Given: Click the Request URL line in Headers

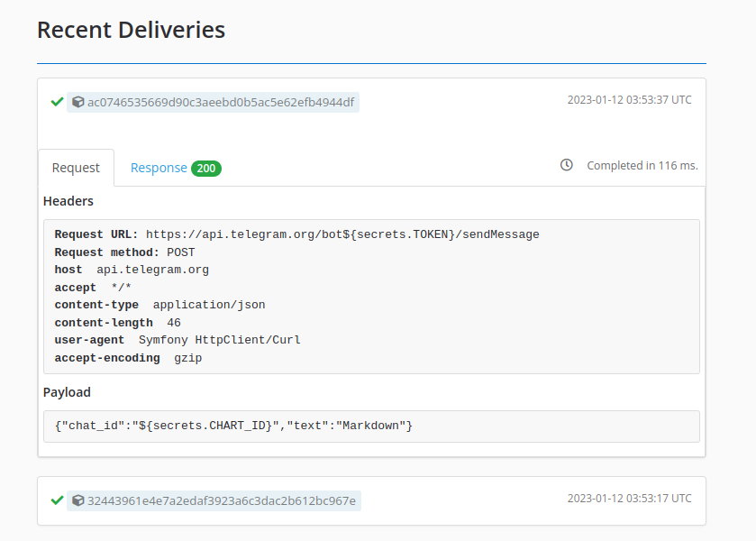Looking at the screenshot, I should [297, 234].
